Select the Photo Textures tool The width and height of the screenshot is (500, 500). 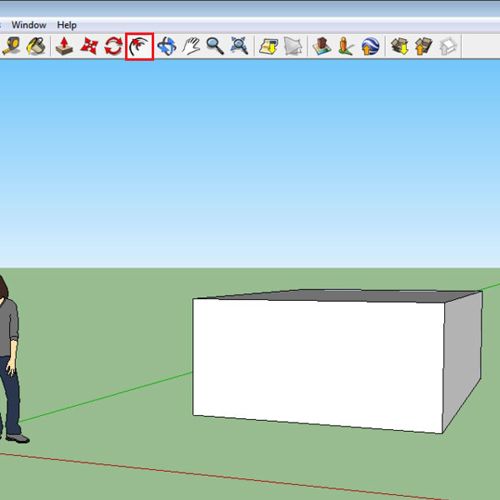346,46
